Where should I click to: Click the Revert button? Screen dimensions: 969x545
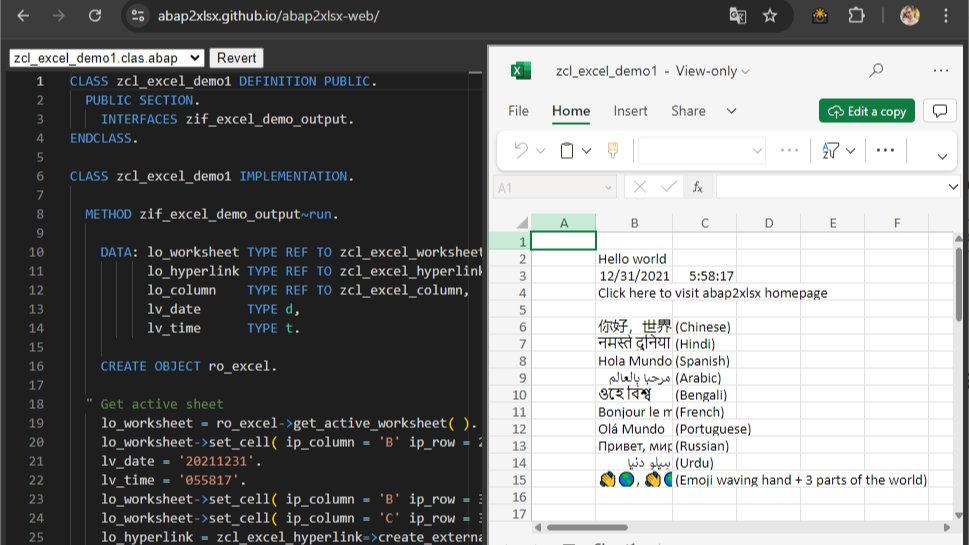[x=236, y=58]
